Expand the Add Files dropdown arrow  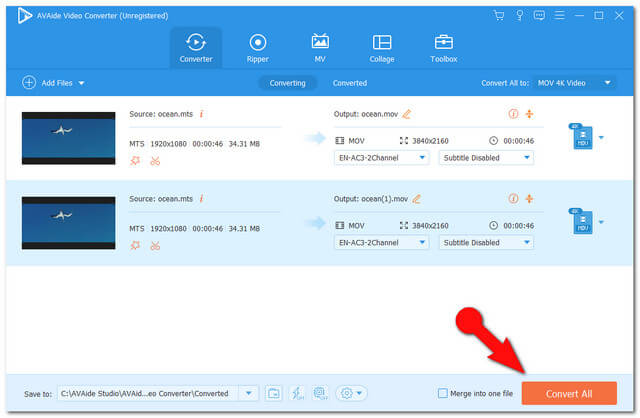81,83
